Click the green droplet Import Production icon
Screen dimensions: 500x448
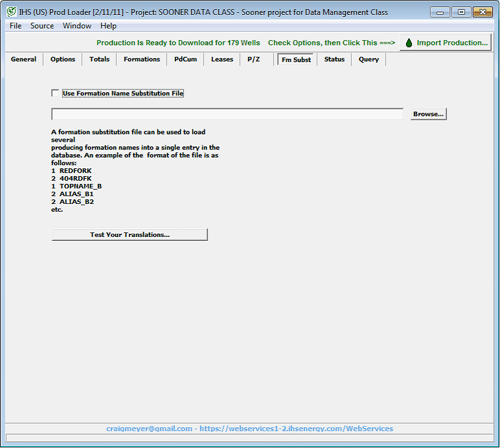[409, 43]
